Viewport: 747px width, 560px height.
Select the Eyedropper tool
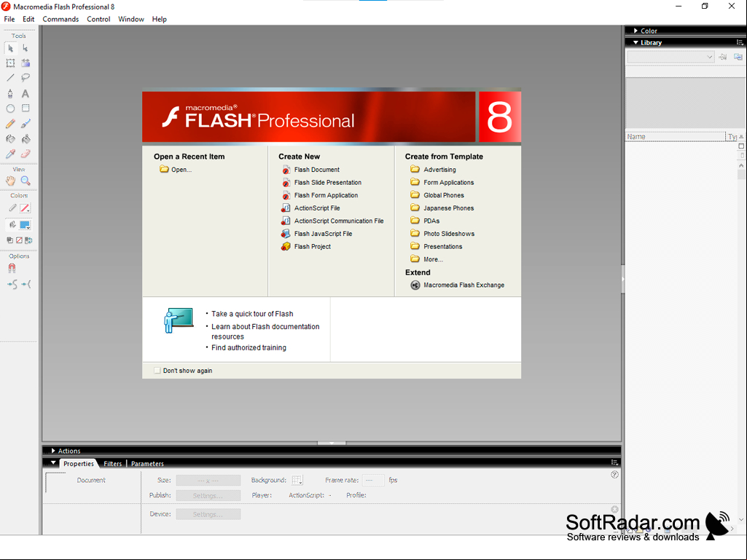coord(10,154)
